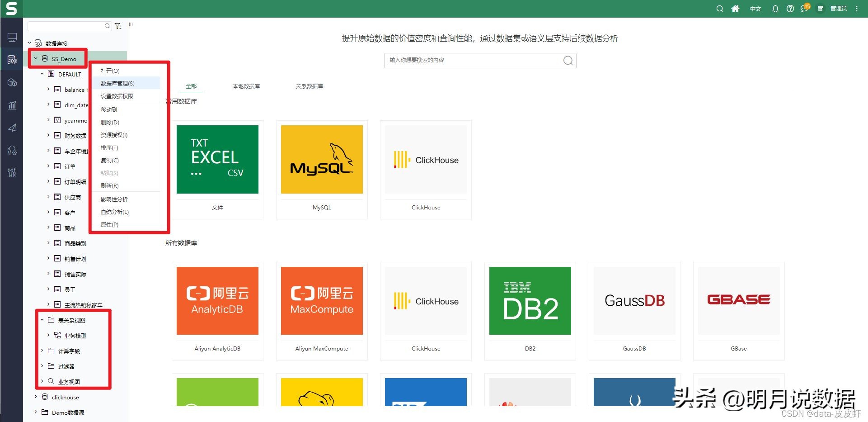Switch to the 全部 tab
The image size is (868, 422).
tap(191, 86)
